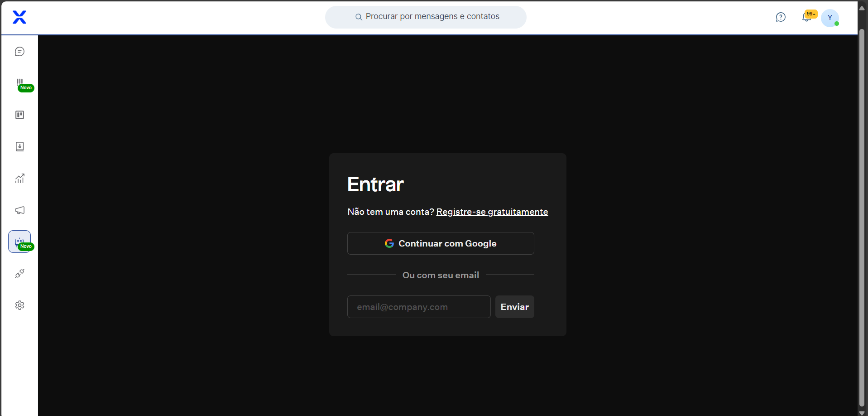The height and width of the screenshot is (416, 868).
Task: Open the Y user avatar menu
Action: click(x=830, y=18)
